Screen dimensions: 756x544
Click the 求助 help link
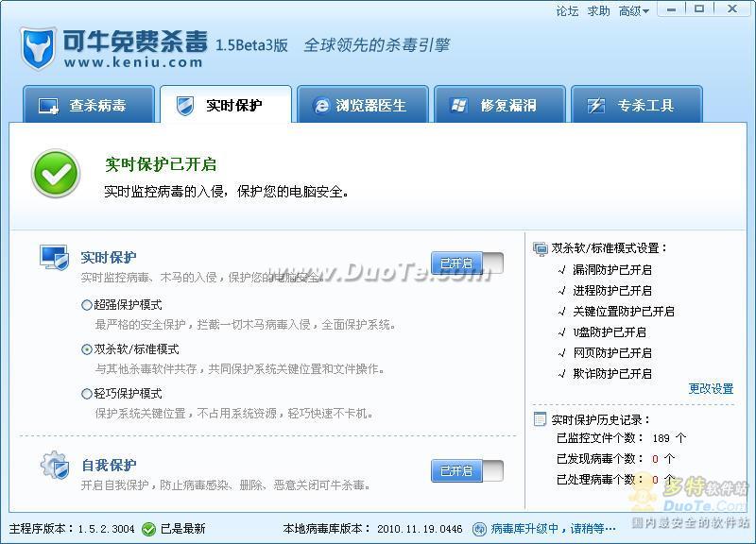pos(598,10)
